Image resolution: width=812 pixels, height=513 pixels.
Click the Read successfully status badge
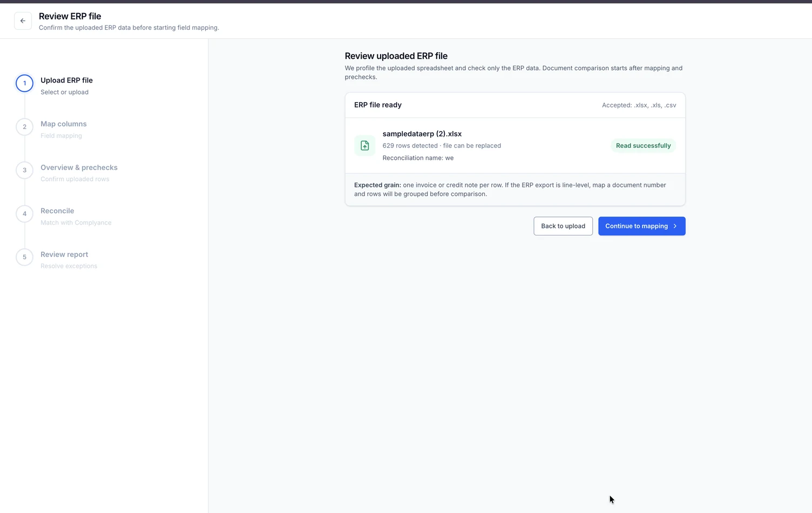click(643, 146)
